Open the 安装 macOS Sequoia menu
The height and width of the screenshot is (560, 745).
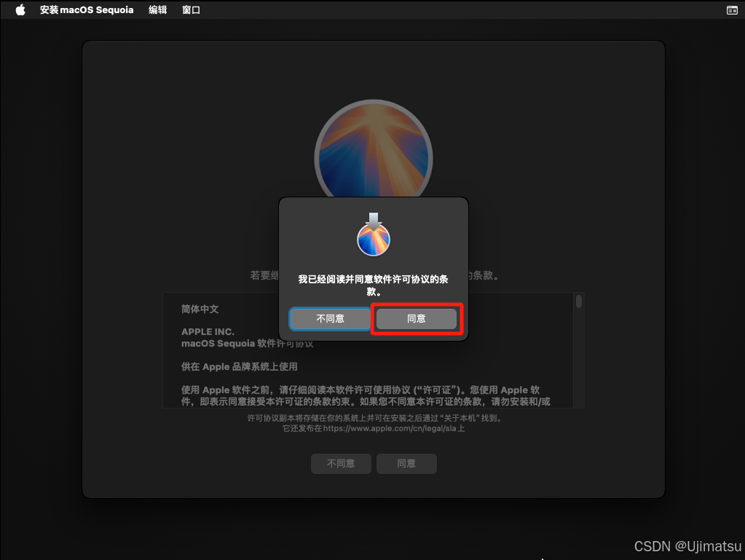coord(87,10)
